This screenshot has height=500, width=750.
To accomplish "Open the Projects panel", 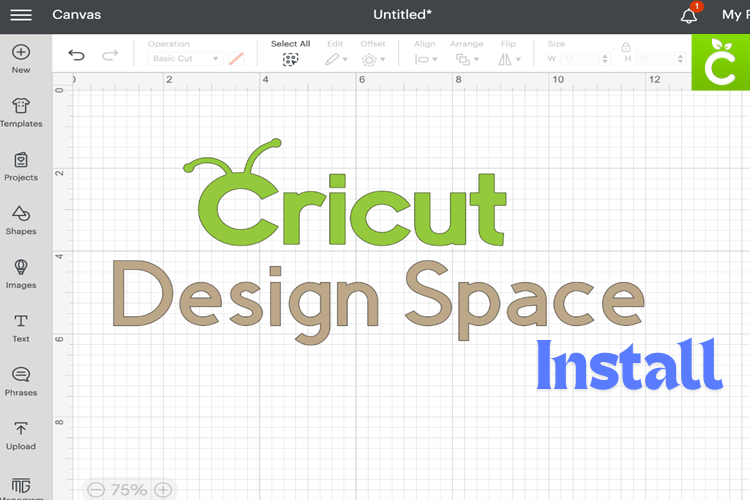I will pos(21,167).
